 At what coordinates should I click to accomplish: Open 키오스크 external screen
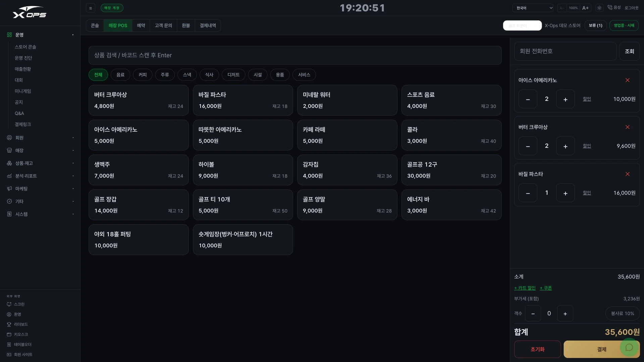click(x=18, y=335)
